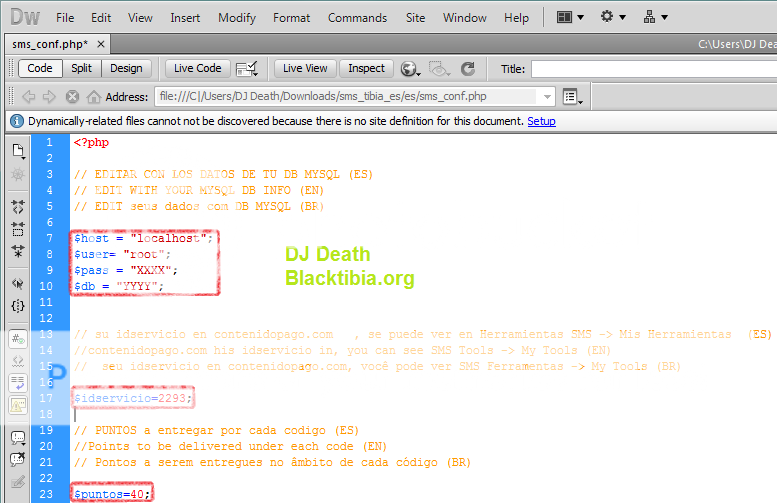The height and width of the screenshot is (503, 777).
Task: Click the browser Back arrow
Action: click(x=28, y=97)
